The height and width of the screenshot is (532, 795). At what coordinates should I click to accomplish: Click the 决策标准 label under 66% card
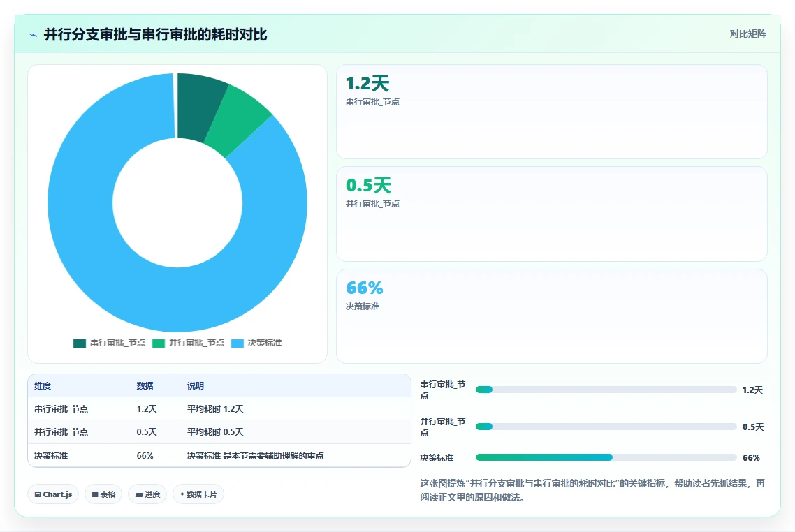pos(363,306)
